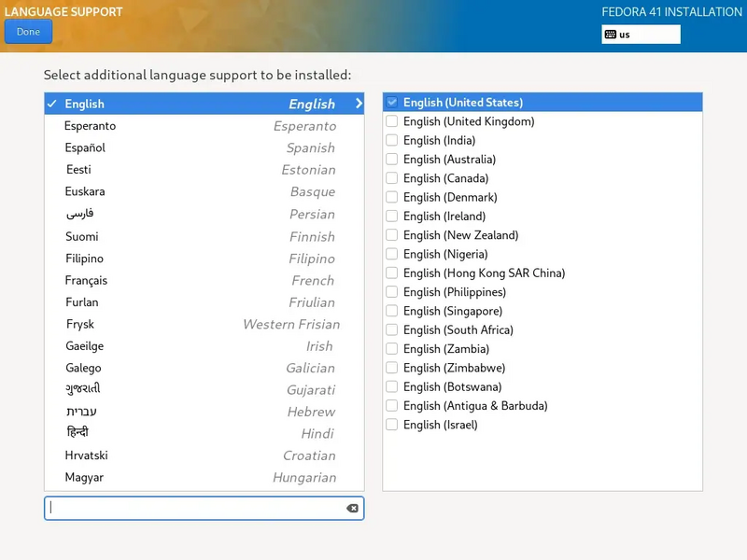Clear the search box using the x icon
Image resolution: width=747 pixels, height=560 pixels.
pos(352,507)
